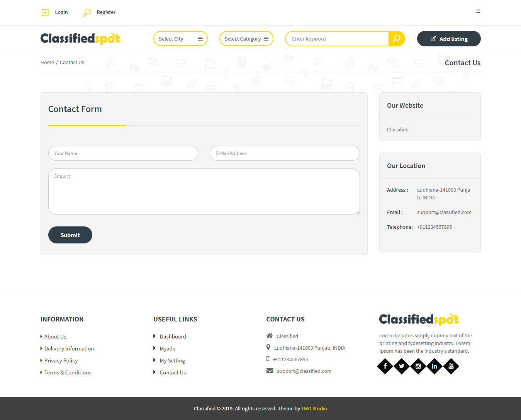Go to the Home breadcrumb link
This screenshot has height=420, width=521.
pyautogui.click(x=47, y=62)
